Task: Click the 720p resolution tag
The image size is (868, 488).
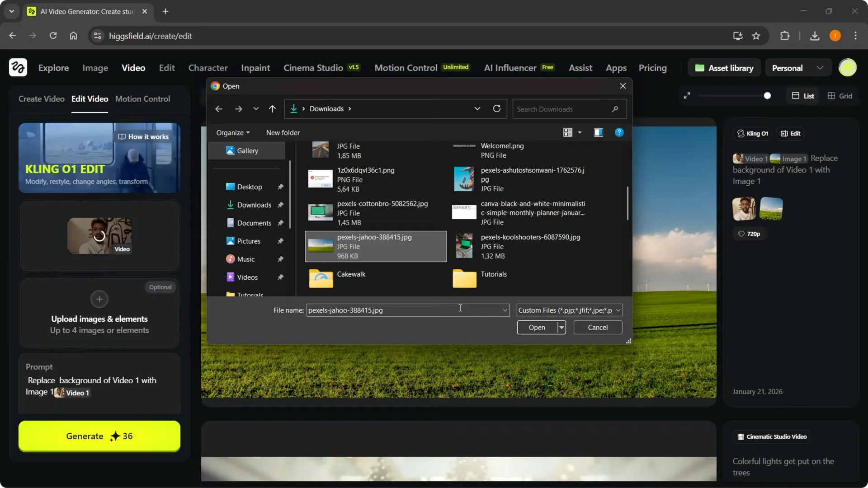Action: tap(749, 234)
